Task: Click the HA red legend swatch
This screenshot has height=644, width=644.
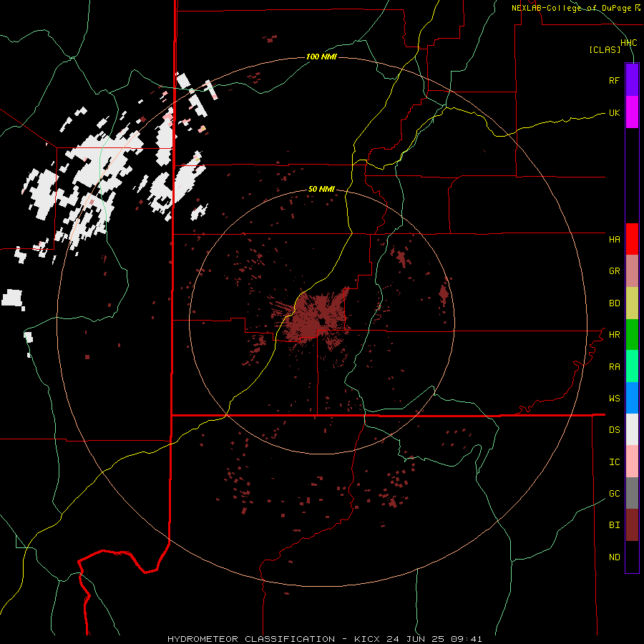Action: click(x=632, y=239)
